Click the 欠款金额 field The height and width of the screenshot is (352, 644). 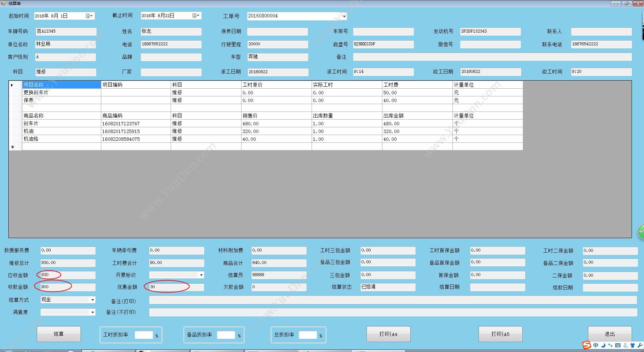click(x=279, y=287)
